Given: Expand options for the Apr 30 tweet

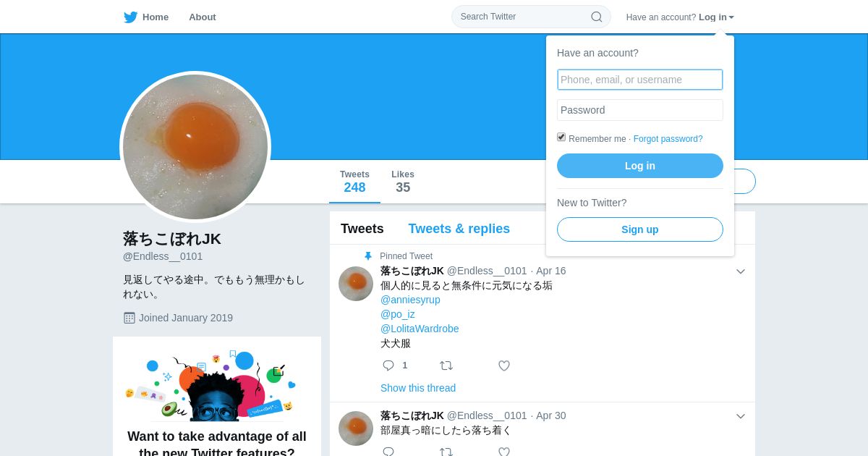Looking at the screenshot, I should pos(741,416).
